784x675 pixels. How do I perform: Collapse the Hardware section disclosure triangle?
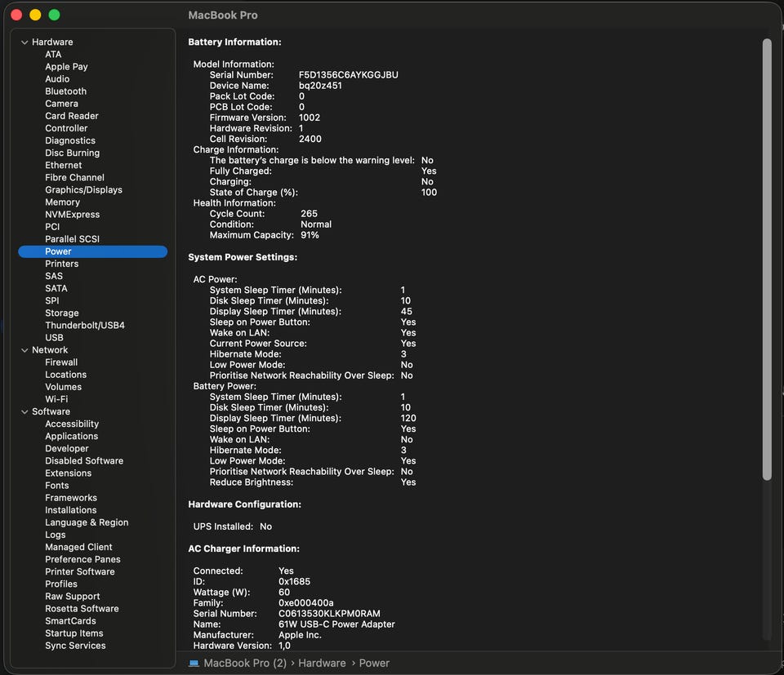point(24,42)
